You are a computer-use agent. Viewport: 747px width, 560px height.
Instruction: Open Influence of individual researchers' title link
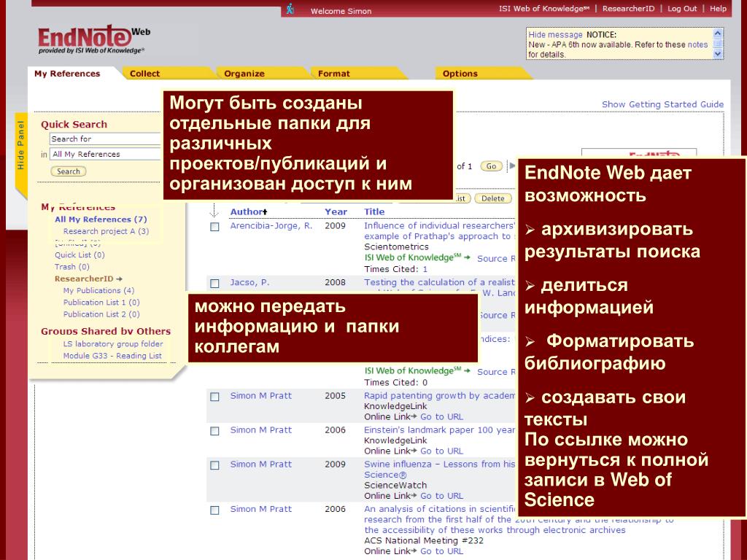click(x=439, y=230)
